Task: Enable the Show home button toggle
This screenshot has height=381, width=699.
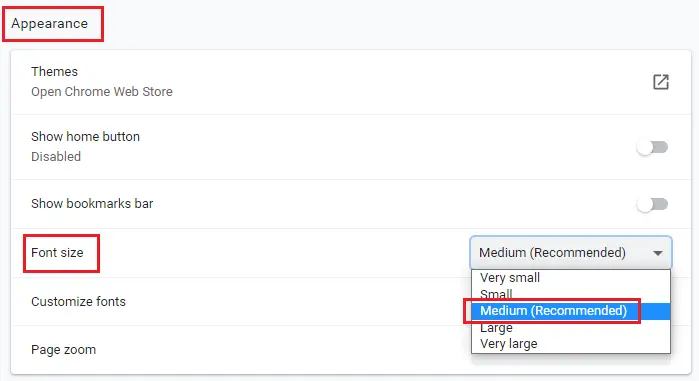Action: click(x=652, y=147)
